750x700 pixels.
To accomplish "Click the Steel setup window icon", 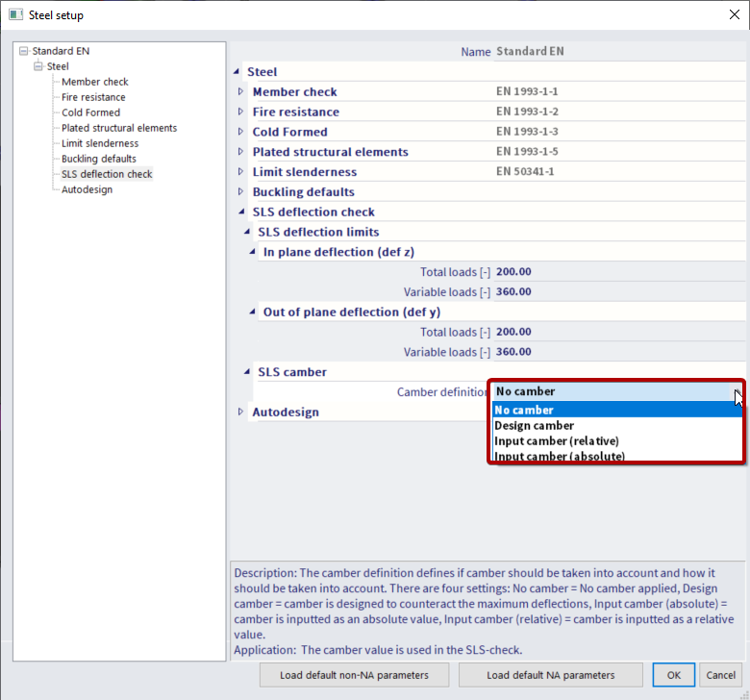I will click(x=17, y=15).
